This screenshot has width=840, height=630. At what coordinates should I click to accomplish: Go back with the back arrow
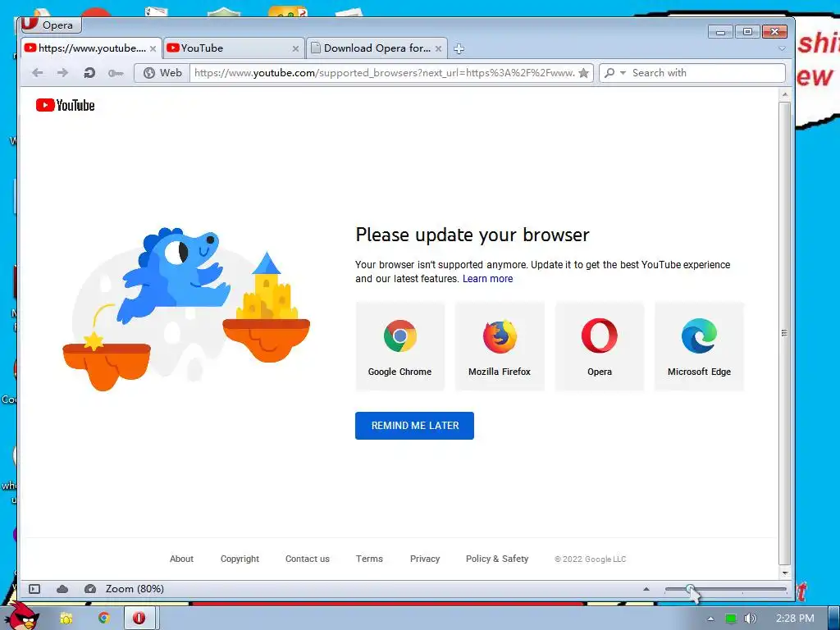(x=37, y=73)
